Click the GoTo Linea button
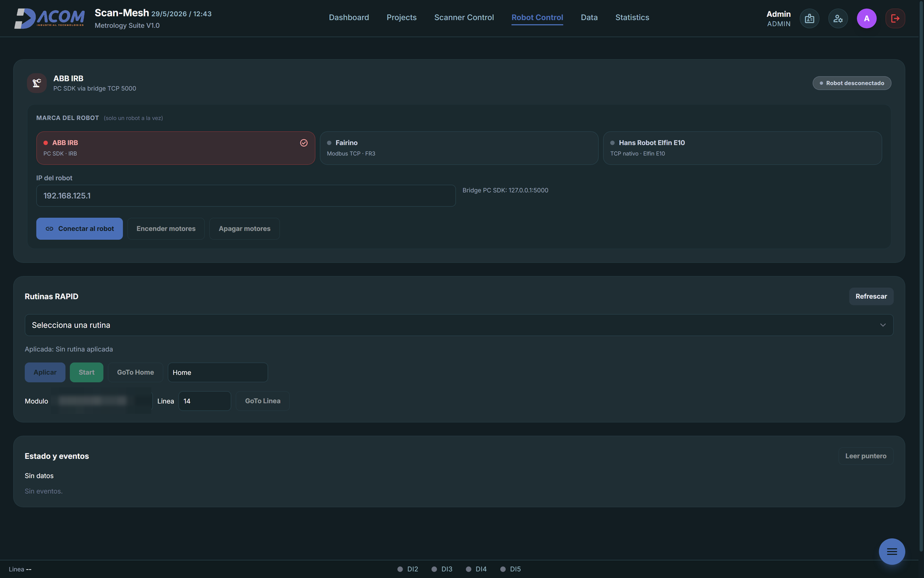924x578 pixels. tap(263, 401)
